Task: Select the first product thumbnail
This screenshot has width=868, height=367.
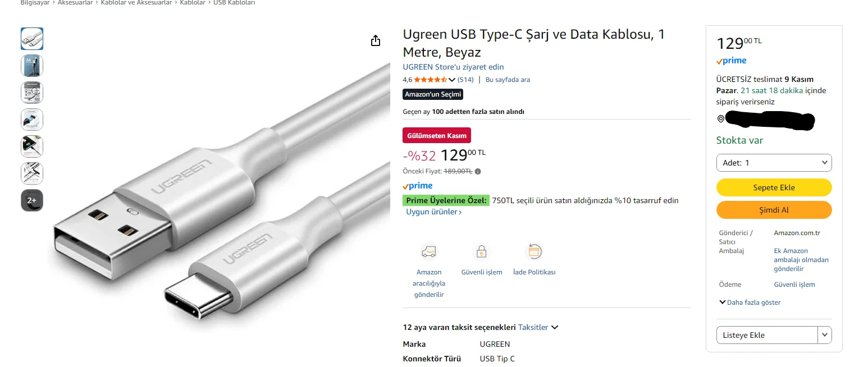Action: [x=32, y=39]
